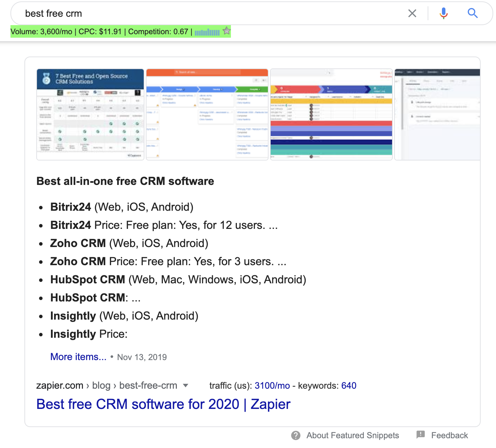Expand the dropdown arrow next to zapier.com URL
This screenshot has height=448, width=496.
186,386
